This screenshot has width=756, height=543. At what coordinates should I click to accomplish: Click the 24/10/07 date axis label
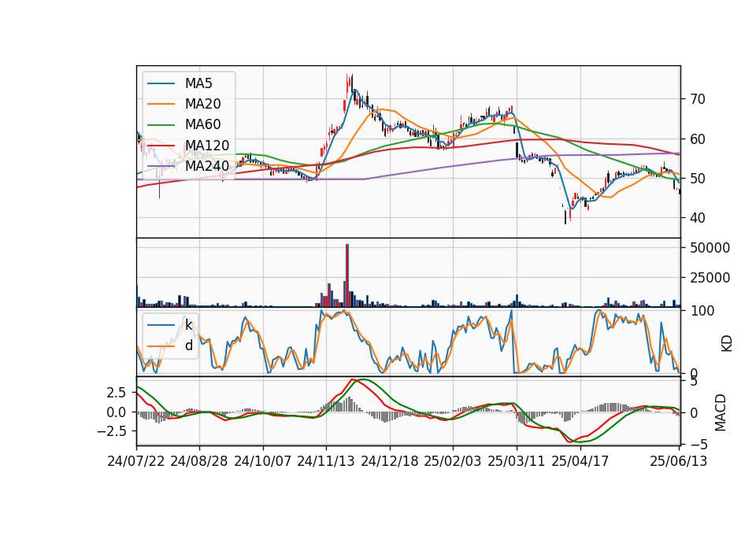pos(263,461)
